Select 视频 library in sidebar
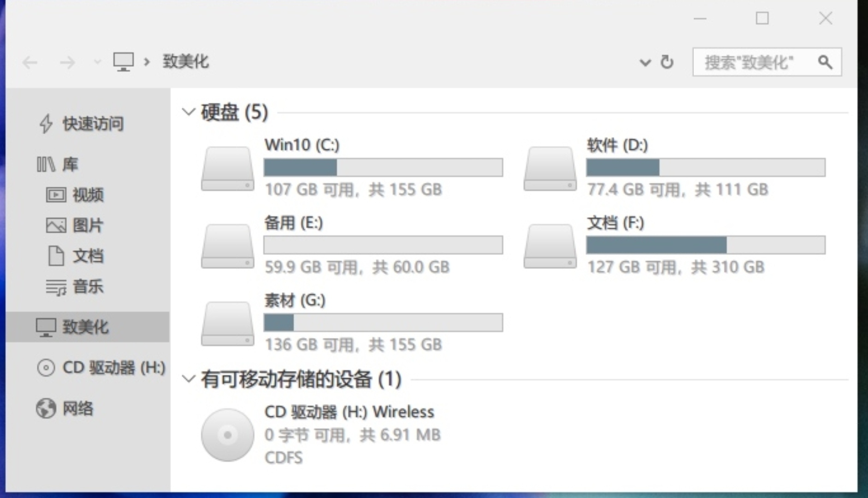Viewport: 868px width, 498px height. (88, 195)
